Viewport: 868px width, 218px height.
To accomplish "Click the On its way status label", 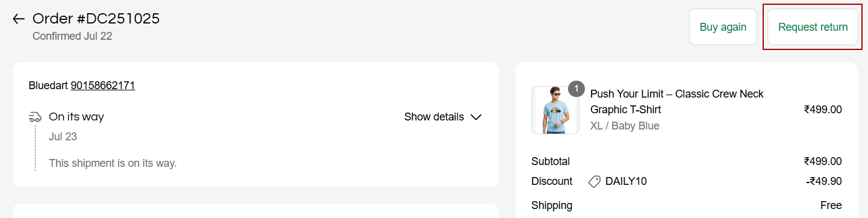I will coord(76,117).
